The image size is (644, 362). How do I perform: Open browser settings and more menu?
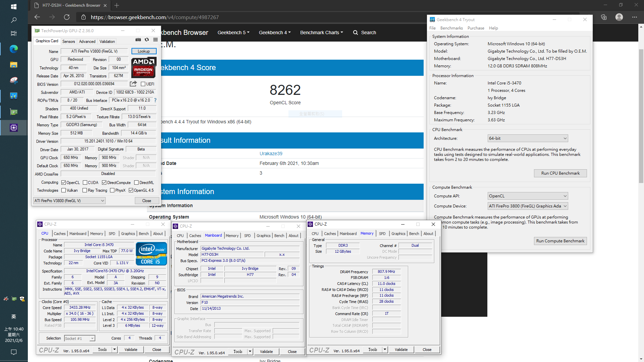(635, 17)
